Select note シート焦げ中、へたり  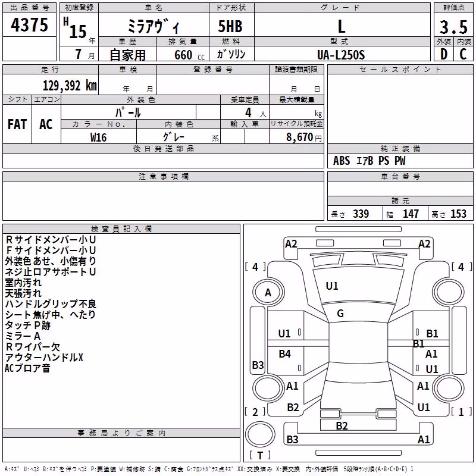point(51,315)
